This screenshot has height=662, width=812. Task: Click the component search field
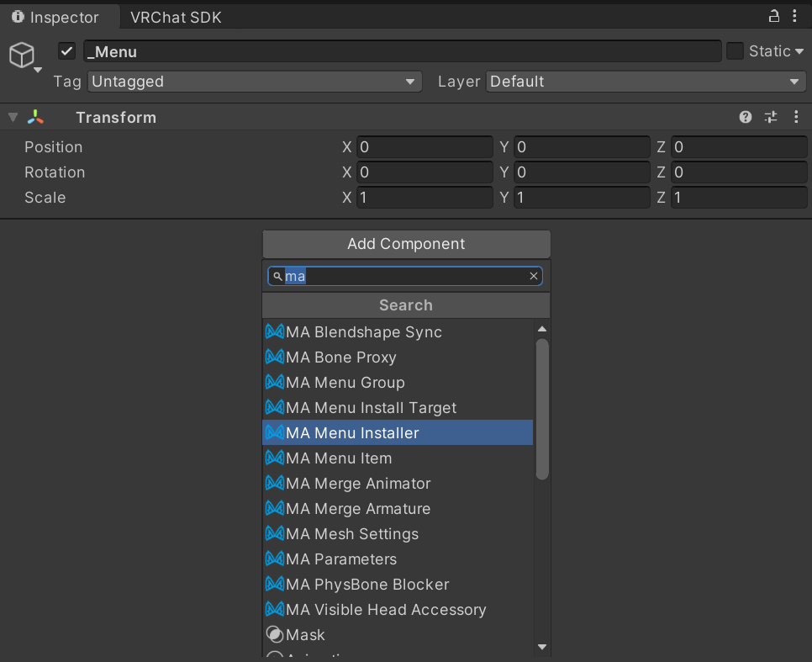pos(405,276)
